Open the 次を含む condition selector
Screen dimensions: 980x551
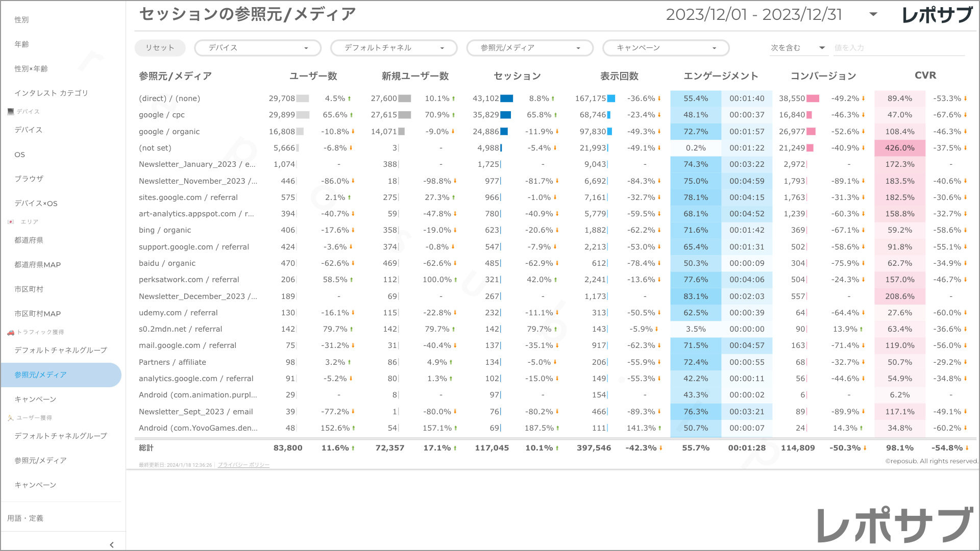coord(797,48)
